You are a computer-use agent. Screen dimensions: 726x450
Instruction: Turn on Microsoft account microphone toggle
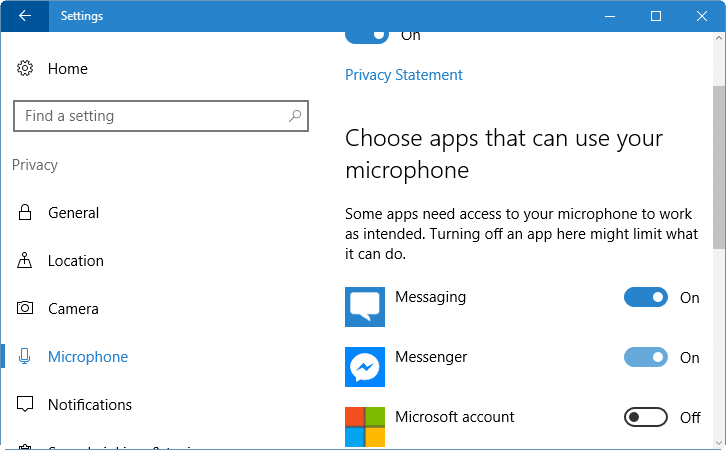coord(645,417)
